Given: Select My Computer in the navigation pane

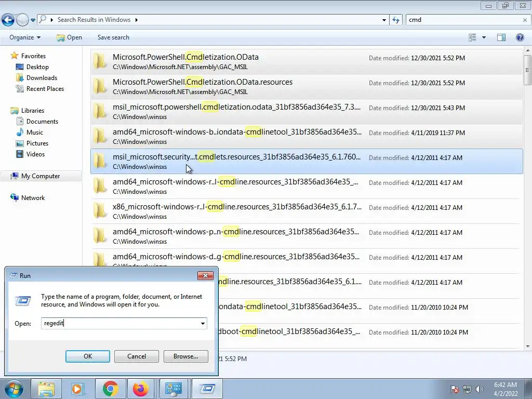Looking at the screenshot, I should [41, 176].
